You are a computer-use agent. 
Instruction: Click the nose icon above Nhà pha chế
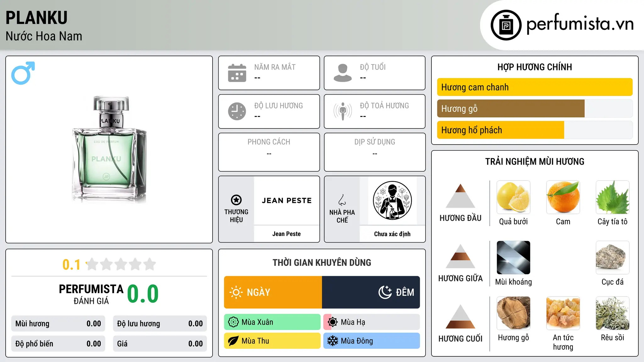click(342, 200)
